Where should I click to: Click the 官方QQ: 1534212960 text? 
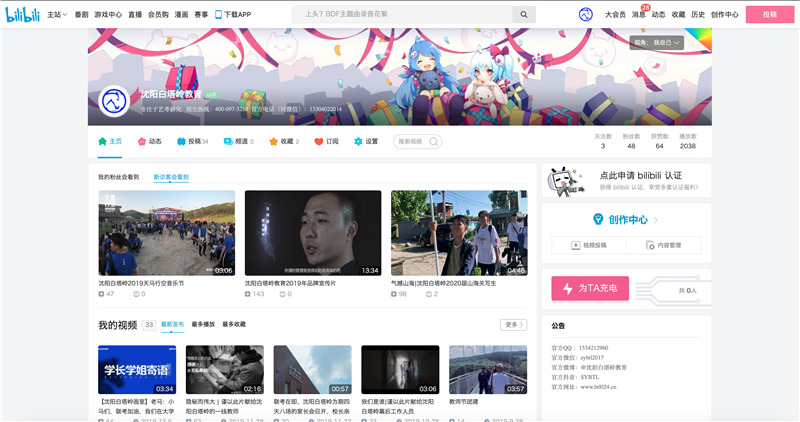(580, 348)
